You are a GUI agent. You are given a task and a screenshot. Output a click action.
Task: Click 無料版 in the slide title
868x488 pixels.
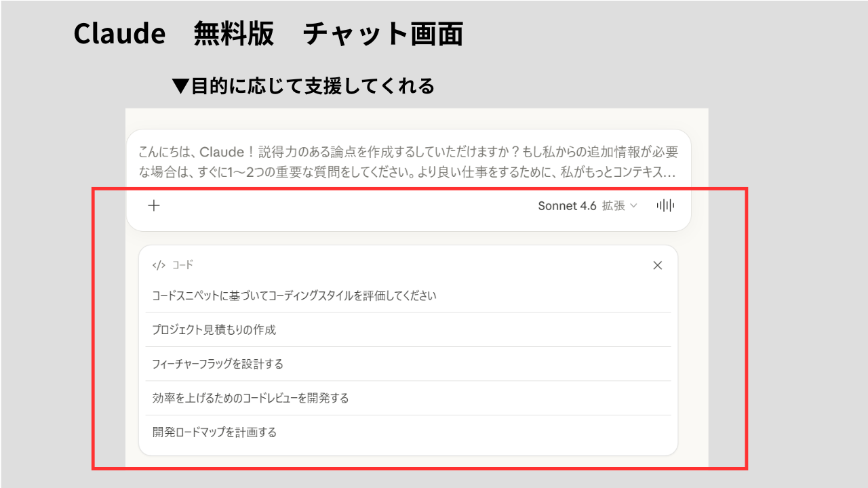coord(233,34)
